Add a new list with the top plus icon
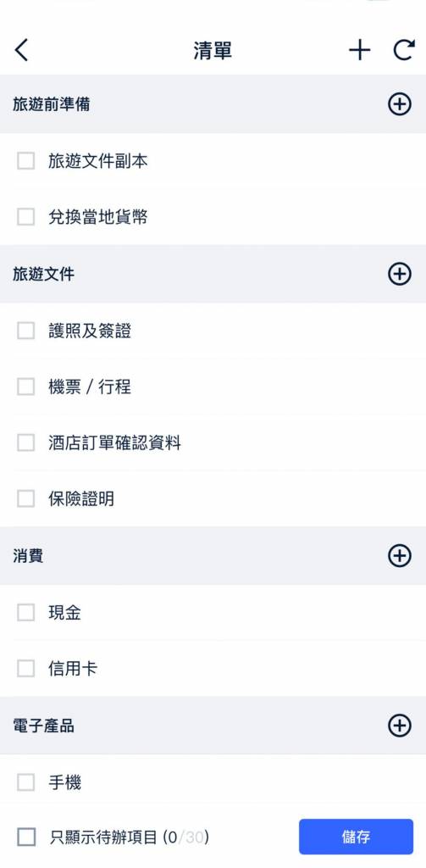The height and width of the screenshot is (868, 426). [360, 50]
